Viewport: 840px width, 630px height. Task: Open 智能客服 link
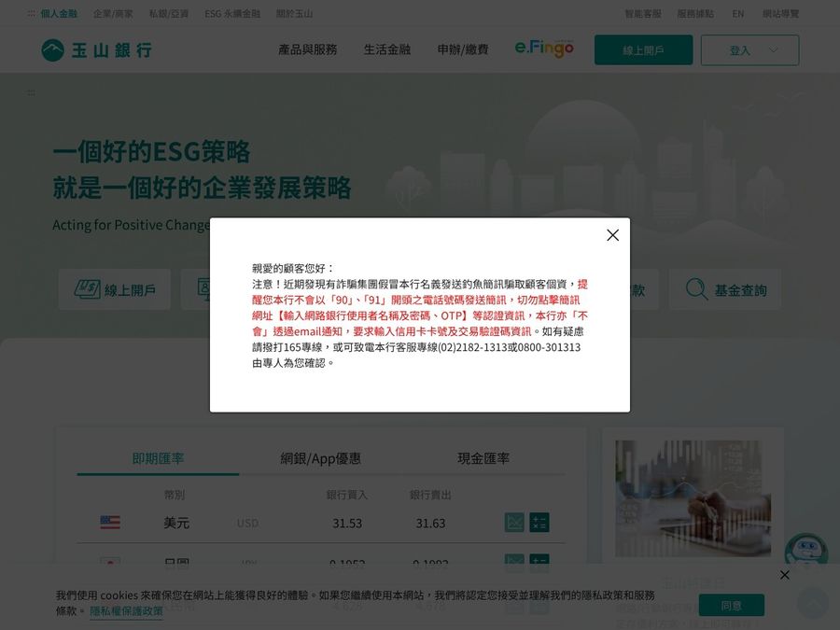click(643, 13)
